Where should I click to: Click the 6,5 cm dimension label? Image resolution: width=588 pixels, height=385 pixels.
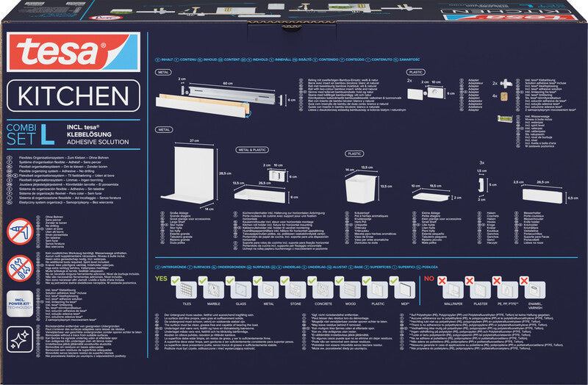[573, 198]
